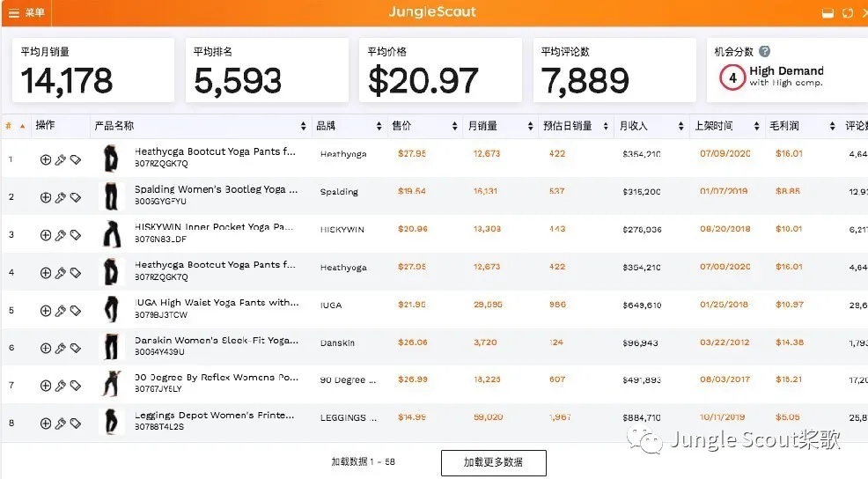Select the IUGA monthly sales value 29,595
Image resolution: width=868 pixels, height=479 pixels.
pos(488,305)
